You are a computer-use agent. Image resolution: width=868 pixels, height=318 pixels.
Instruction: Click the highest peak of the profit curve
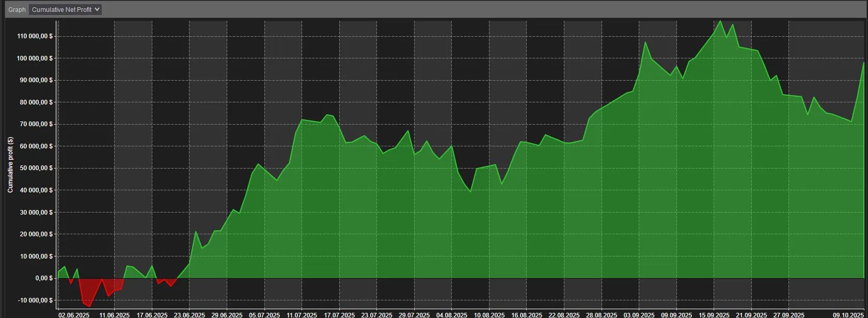pyautogui.click(x=720, y=21)
